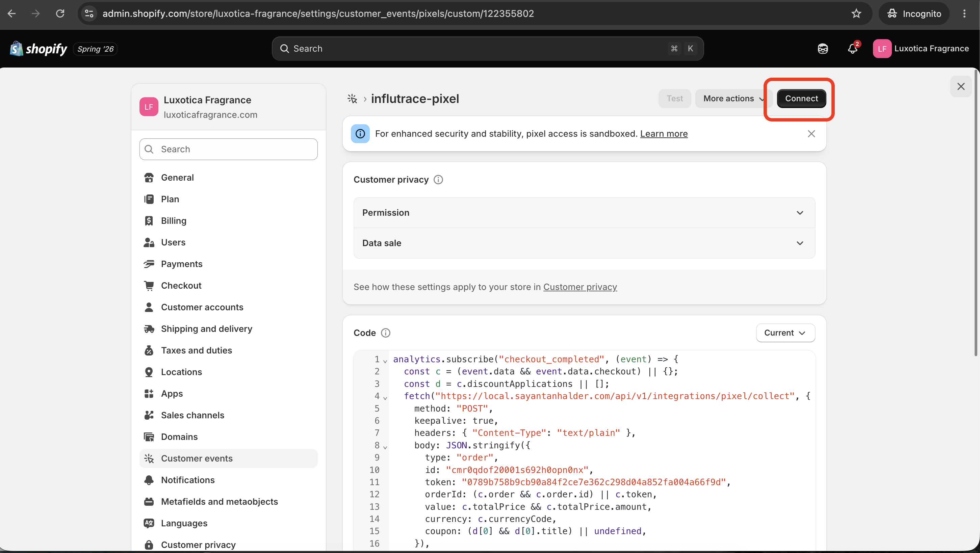Click the Connect button
This screenshot has width=980, height=553.
click(801, 99)
